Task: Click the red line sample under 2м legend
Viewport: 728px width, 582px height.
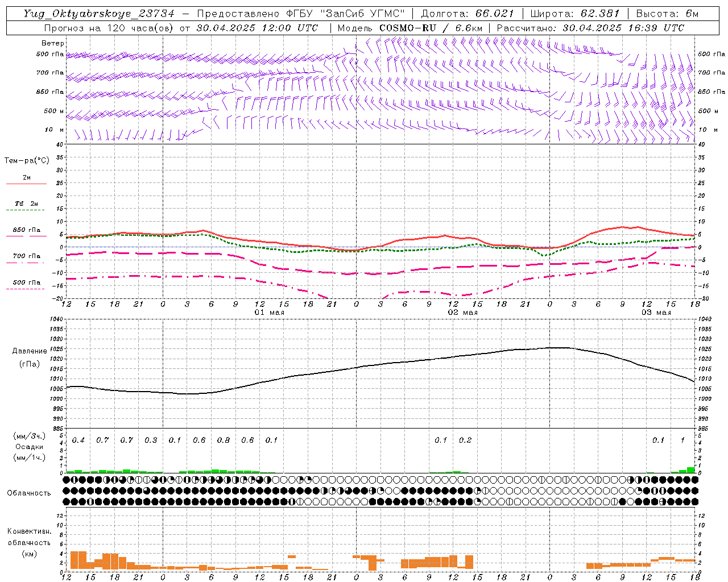Action: [27, 184]
